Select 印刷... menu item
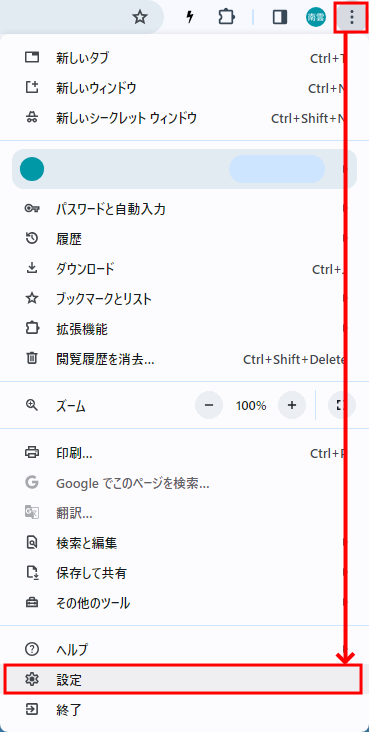The image size is (369, 732). pyautogui.click(x=182, y=453)
